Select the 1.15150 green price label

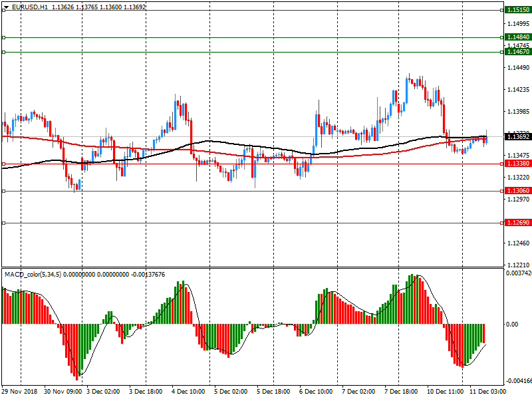tap(517, 11)
